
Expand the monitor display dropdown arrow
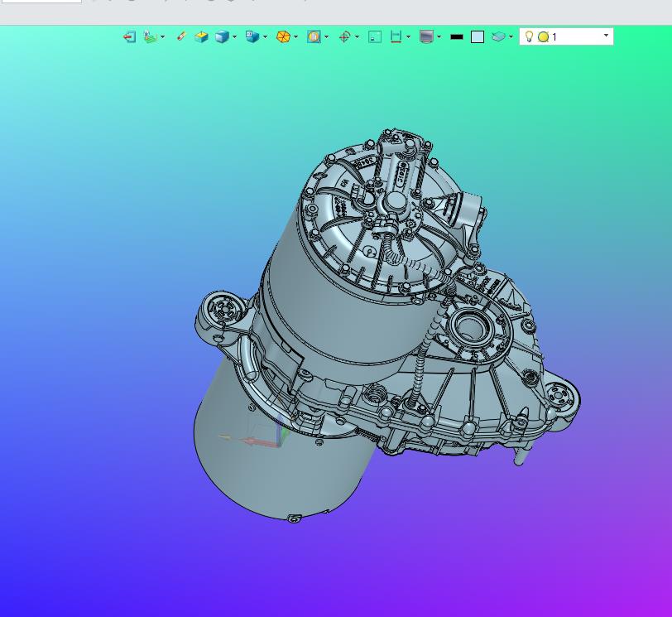click(439, 37)
